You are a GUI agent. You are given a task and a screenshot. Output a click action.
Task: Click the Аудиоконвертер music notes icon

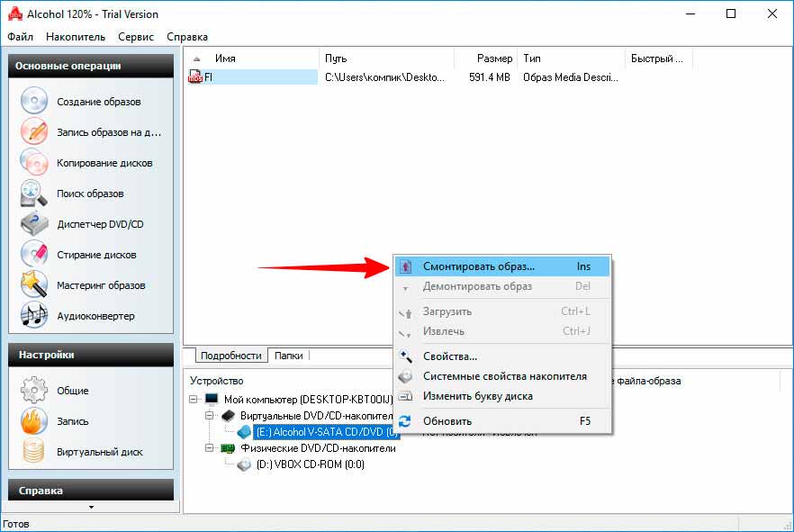[34, 315]
